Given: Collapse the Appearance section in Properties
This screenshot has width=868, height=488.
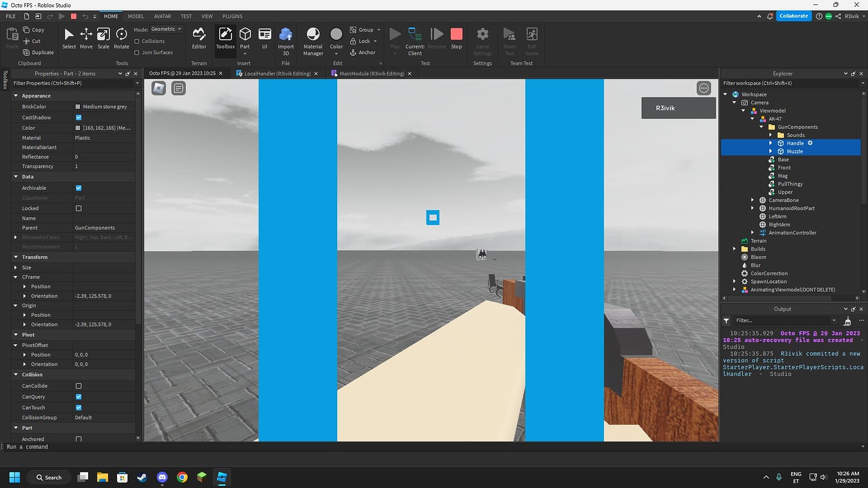Looking at the screenshot, I should tap(15, 95).
